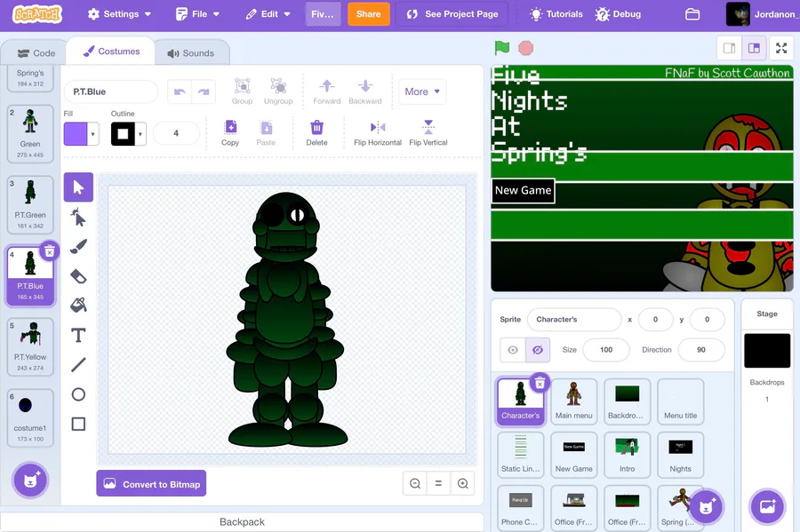Click the black Outline color swatch
This screenshot has height=532, width=800.
click(x=123, y=134)
